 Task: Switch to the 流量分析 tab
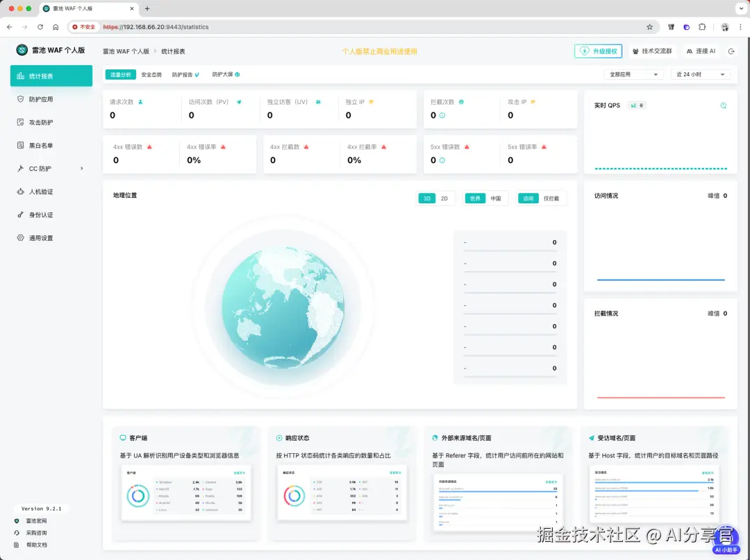pos(121,74)
